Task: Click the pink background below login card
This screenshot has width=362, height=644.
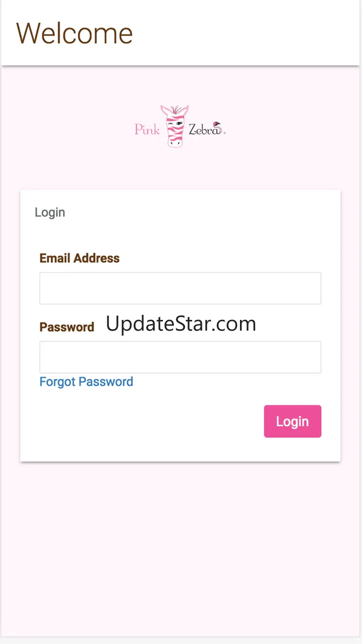Action: pyautogui.click(x=181, y=548)
